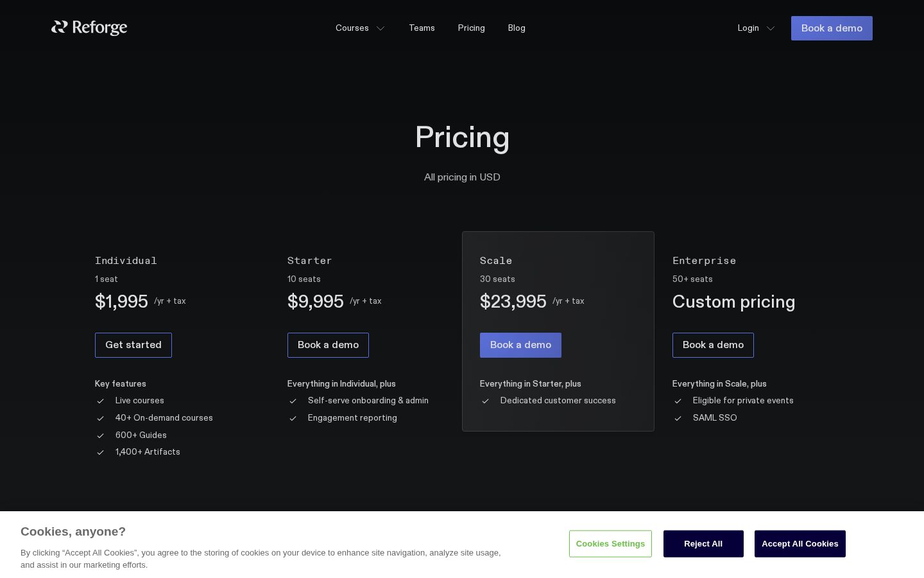Accept all cookies
The width and height of the screenshot is (924, 578).
coord(800,544)
